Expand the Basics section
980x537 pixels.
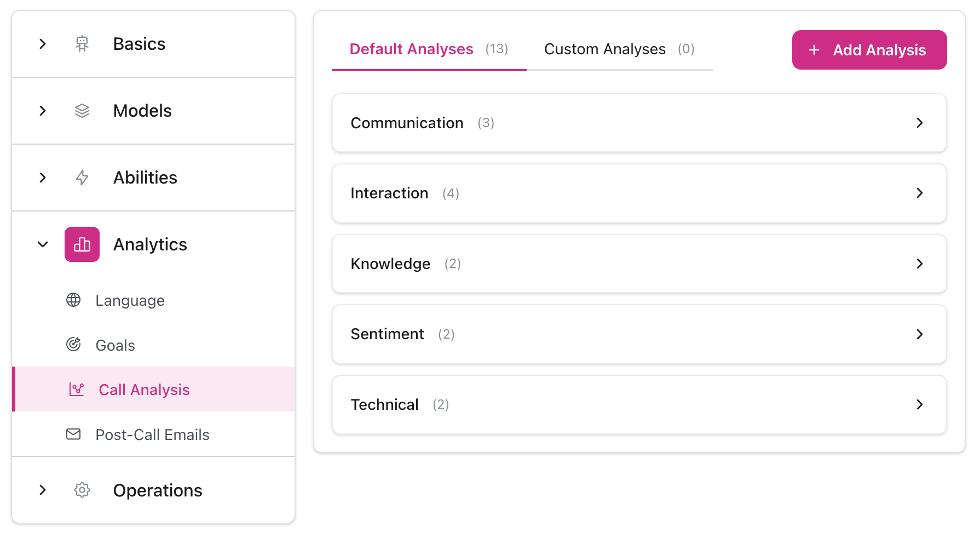pos(43,44)
